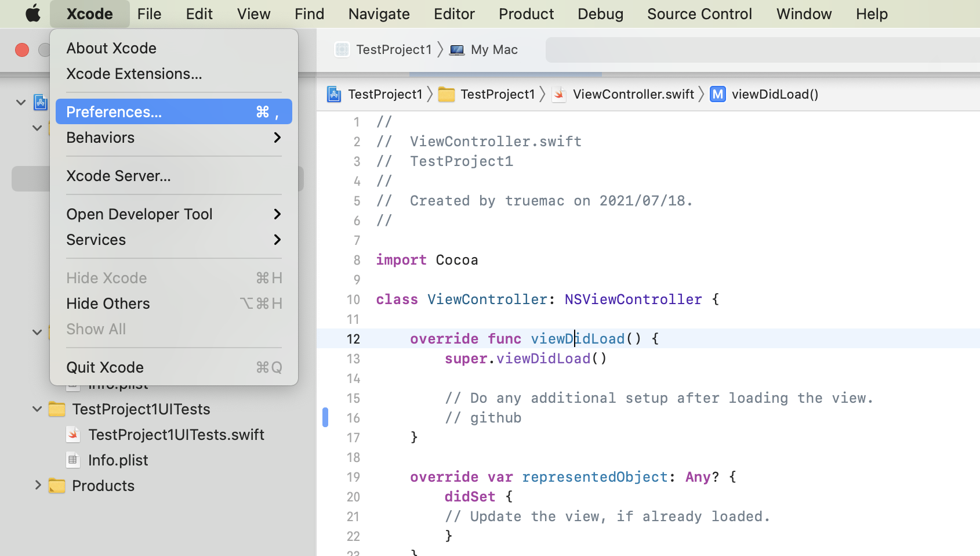The width and height of the screenshot is (980, 556).
Task: Open the File menu
Action: click(x=150, y=14)
